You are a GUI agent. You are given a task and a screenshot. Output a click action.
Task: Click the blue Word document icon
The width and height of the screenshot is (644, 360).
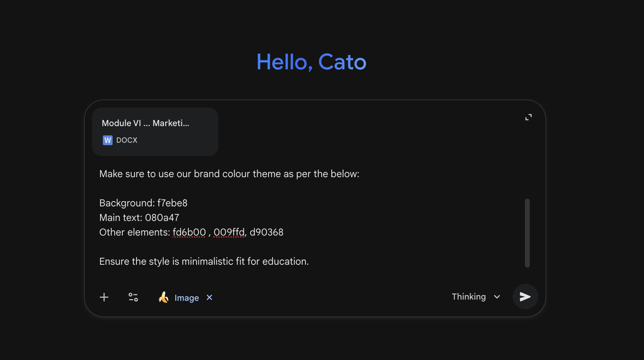[107, 140]
